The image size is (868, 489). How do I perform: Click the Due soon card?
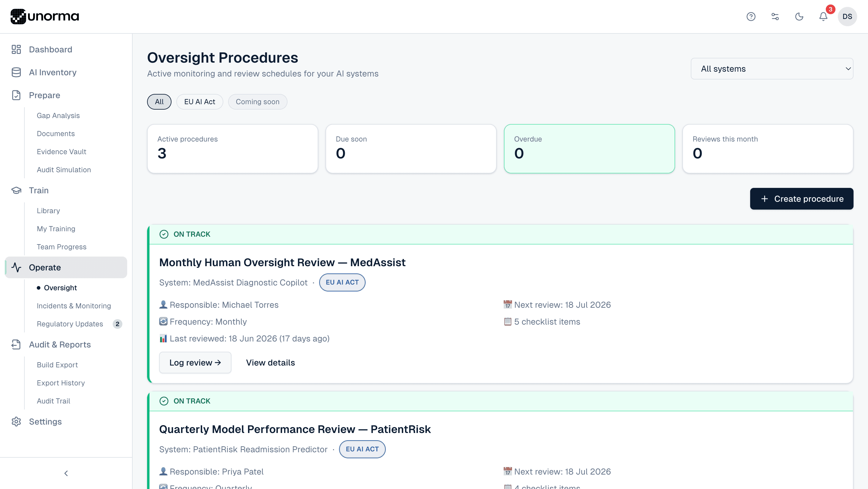tap(411, 149)
